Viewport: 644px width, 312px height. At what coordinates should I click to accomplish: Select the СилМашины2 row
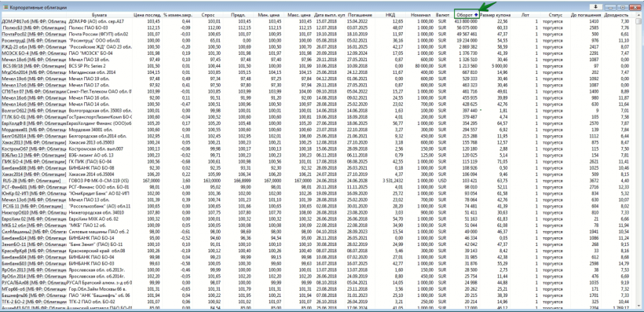coord(318,231)
